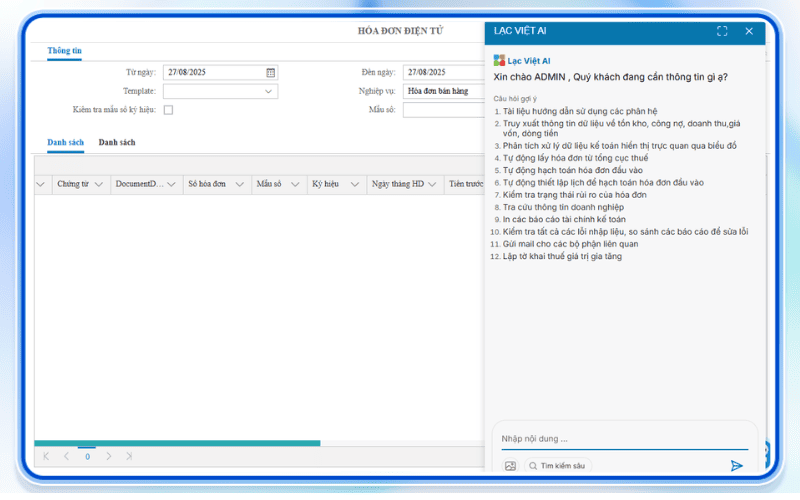Go to the first page of the list
Image resolution: width=800 pixels, height=500 pixels.
click(x=46, y=456)
